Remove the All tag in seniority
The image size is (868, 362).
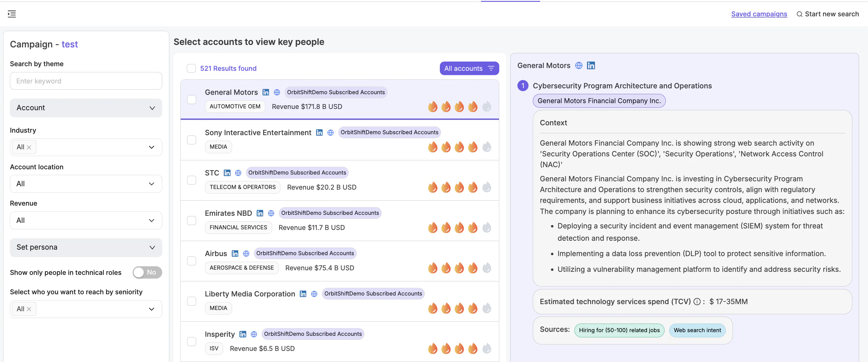[29, 309]
